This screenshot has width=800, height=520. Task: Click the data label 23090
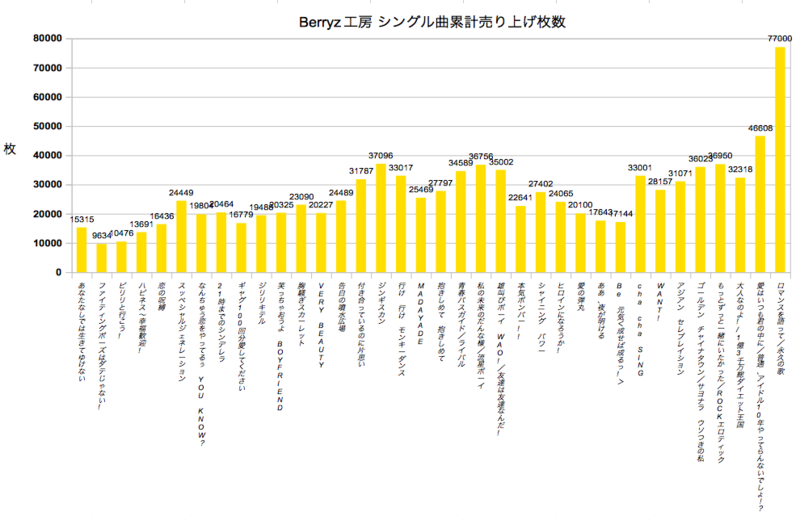[x=302, y=197]
